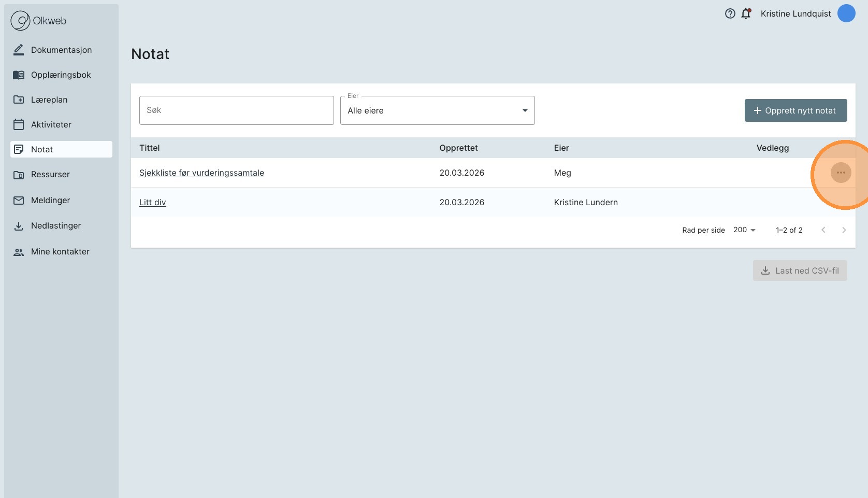This screenshot has height=498, width=868.
Task: Go to previous page arrow
Action: (x=823, y=230)
